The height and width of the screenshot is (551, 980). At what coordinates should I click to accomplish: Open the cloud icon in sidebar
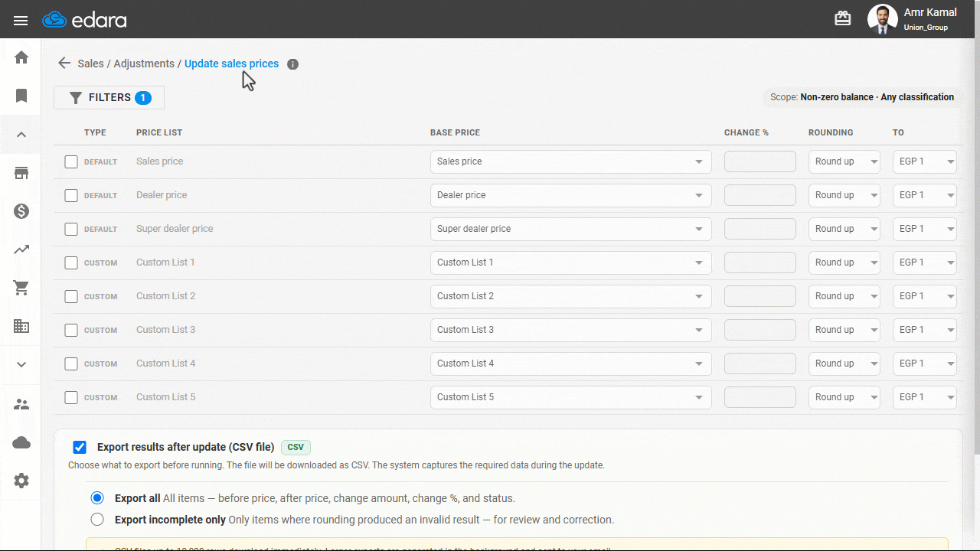[x=21, y=442]
